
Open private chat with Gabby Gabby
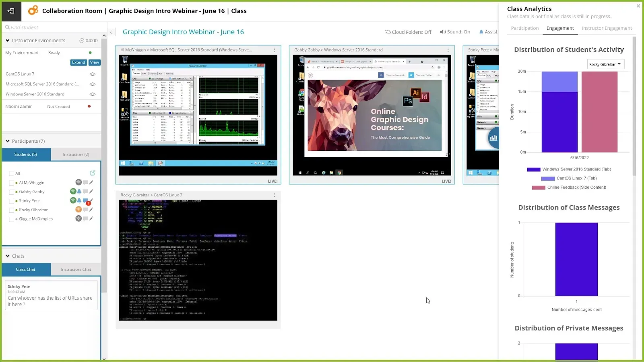85,192
